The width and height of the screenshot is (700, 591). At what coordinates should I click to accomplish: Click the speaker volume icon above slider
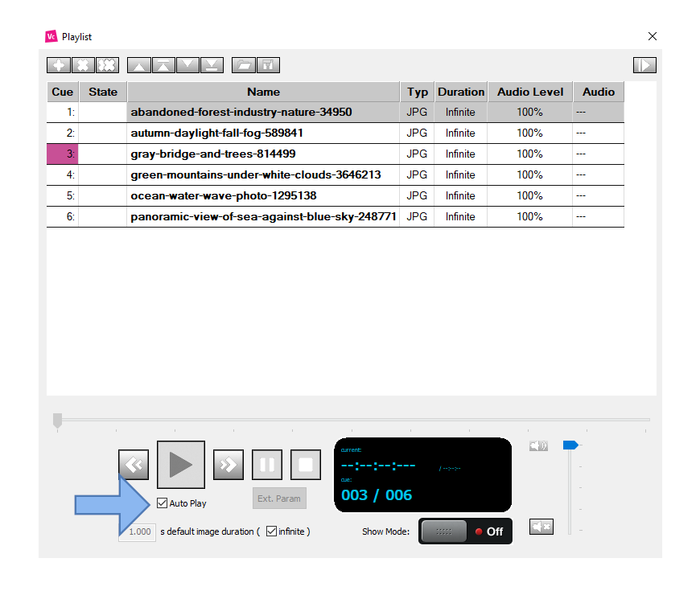(x=538, y=445)
